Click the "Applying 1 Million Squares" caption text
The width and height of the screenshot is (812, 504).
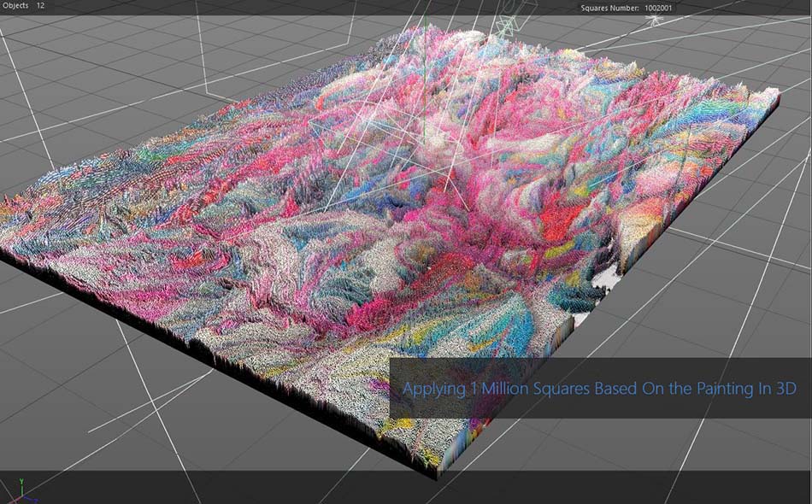pos(598,389)
